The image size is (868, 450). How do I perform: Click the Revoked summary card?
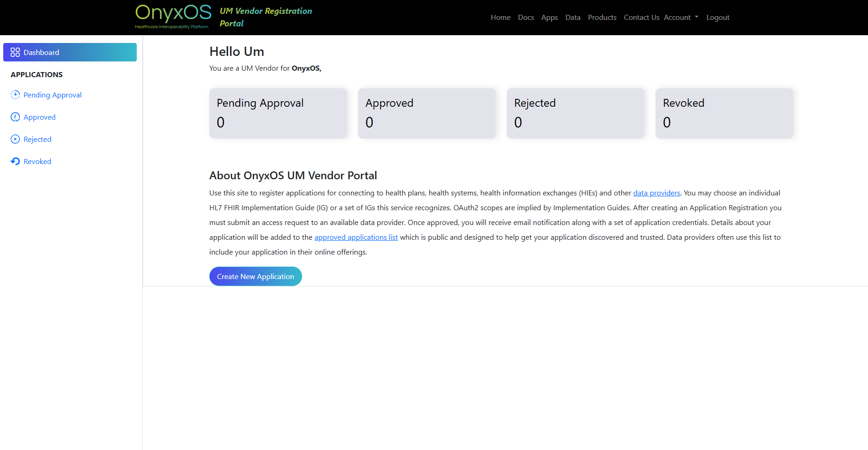point(724,113)
